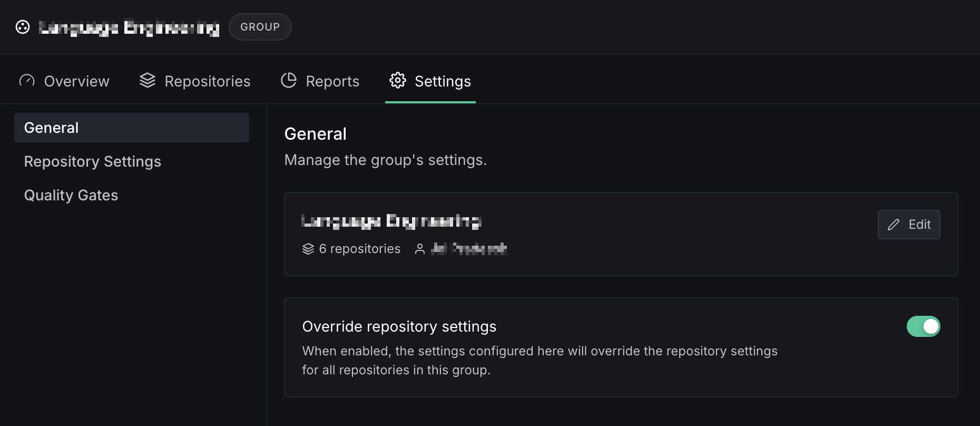The height and width of the screenshot is (426, 980).
Task: Click the Reports pie chart icon
Action: point(289,81)
